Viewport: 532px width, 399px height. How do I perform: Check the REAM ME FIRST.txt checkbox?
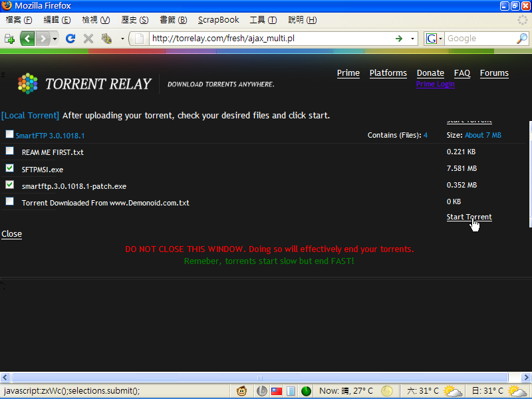click(9, 151)
